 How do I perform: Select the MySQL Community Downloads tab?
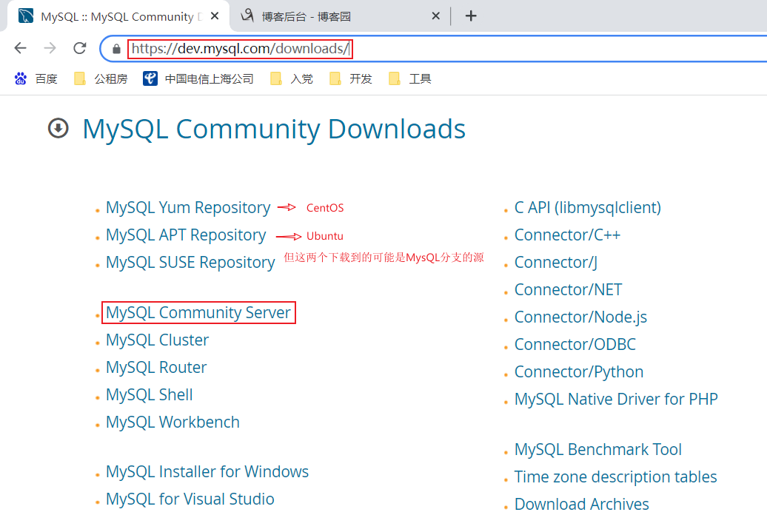coord(118,16)
